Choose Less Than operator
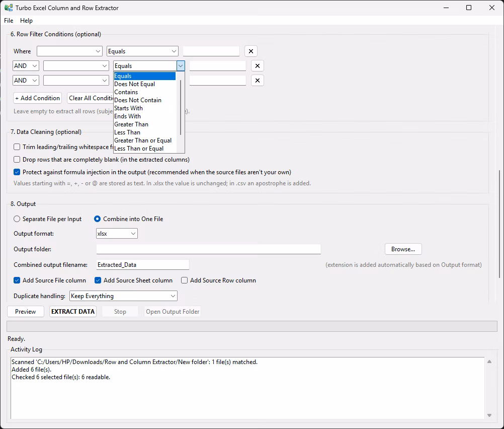504x429 pixels. pyautogui.click(x=145, y=132)
